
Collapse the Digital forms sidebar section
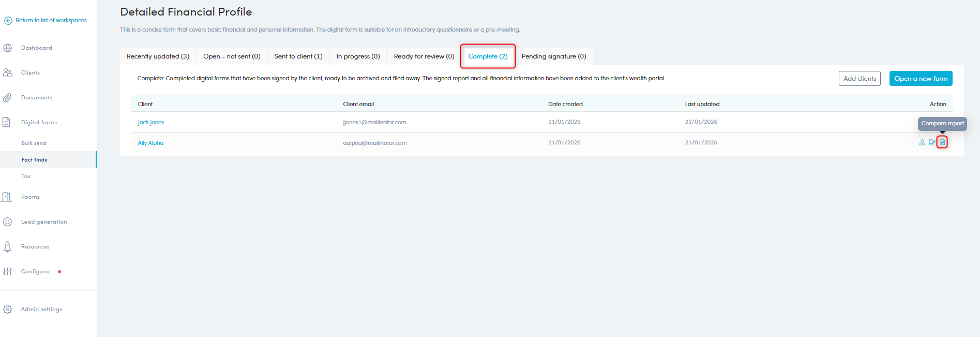(x=39, y=123)
